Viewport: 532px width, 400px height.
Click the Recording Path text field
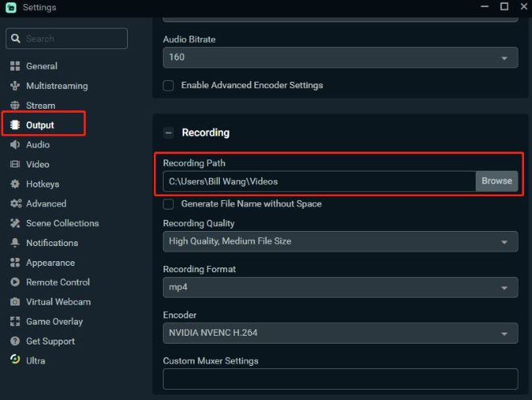tap(319, 182)
